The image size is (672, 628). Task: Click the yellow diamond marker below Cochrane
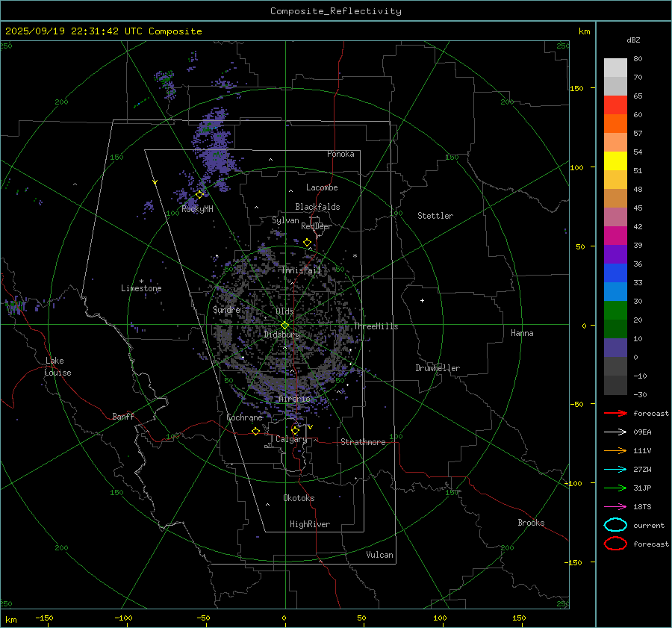tap(256, 431)
